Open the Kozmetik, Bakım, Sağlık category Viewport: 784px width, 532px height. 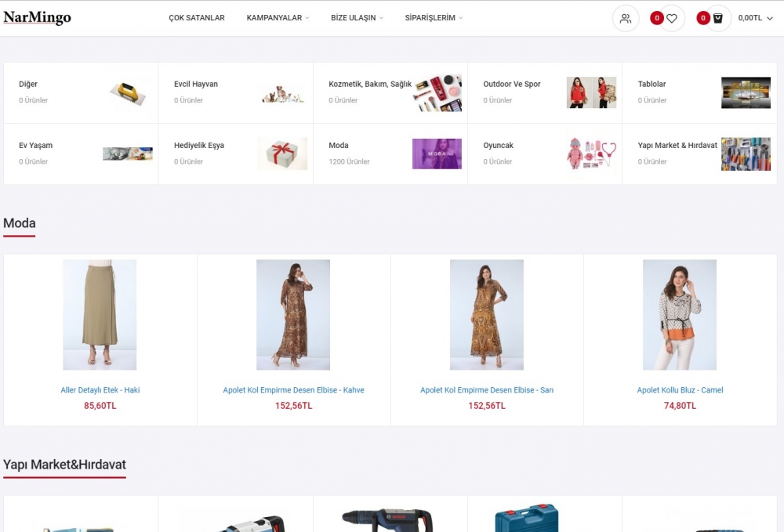[370, 84]
